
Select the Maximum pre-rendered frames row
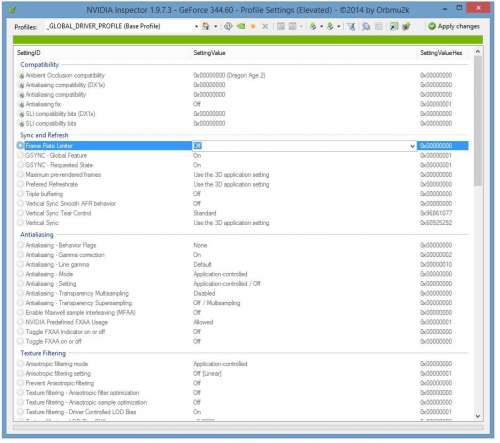[x=243, y=175]
